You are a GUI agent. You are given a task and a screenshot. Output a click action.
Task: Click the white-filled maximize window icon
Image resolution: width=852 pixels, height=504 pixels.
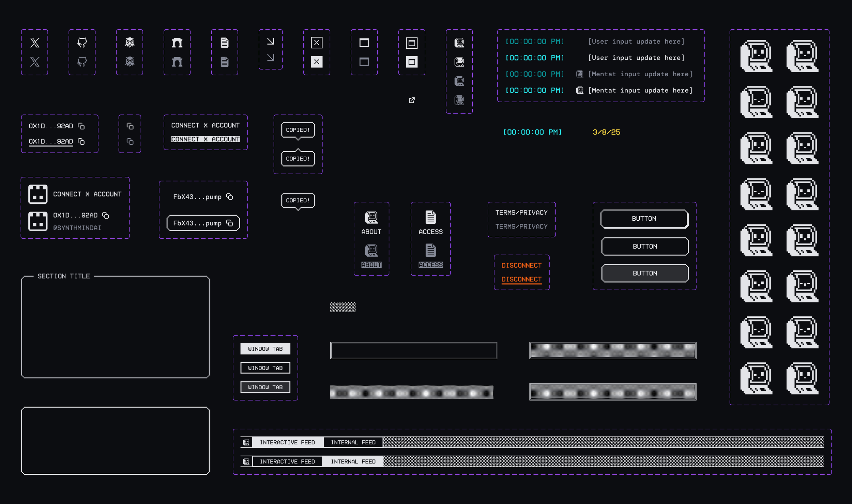pos(411,62)
